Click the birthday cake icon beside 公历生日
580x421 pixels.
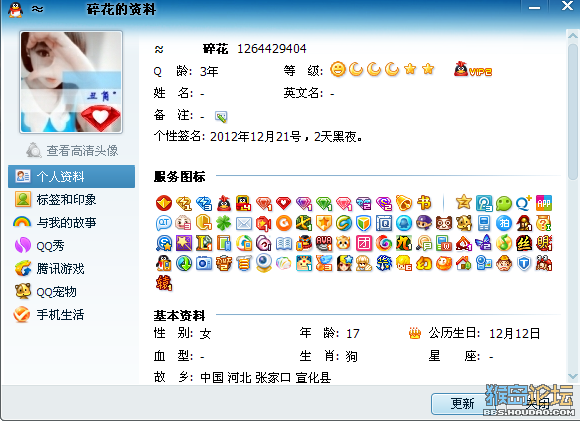[x=415, y=333]
